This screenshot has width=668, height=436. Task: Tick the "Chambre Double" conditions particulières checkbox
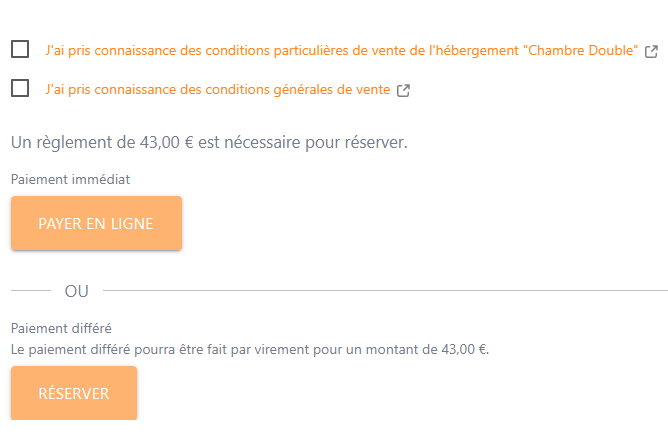coord(20,49)
